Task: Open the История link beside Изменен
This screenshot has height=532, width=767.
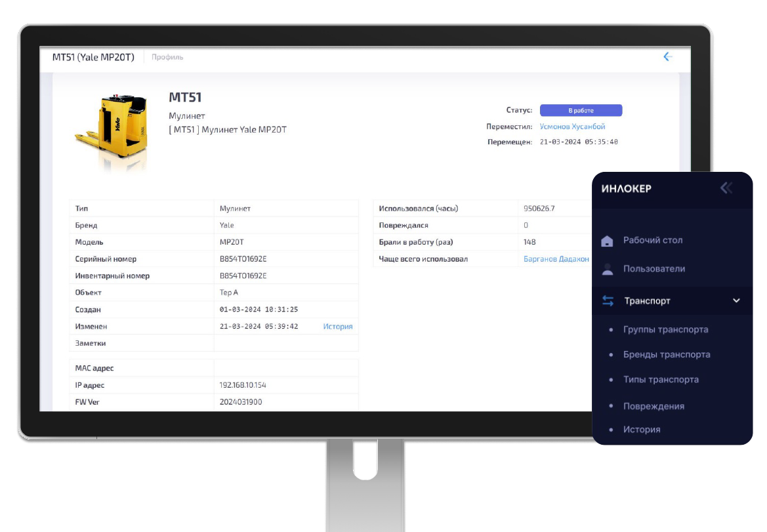Action: [x=337, y=327]
